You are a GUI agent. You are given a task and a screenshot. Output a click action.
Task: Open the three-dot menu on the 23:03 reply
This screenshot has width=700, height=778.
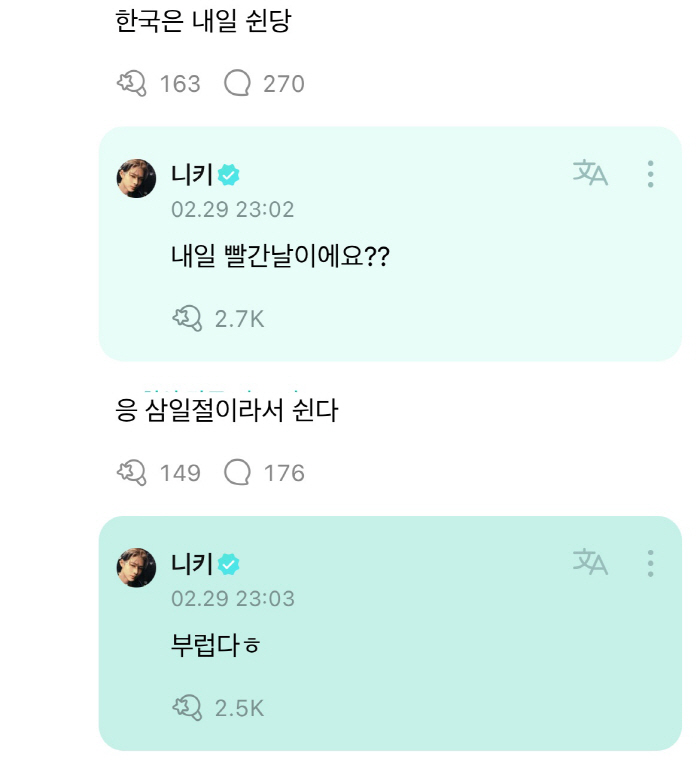coord(650,563)
